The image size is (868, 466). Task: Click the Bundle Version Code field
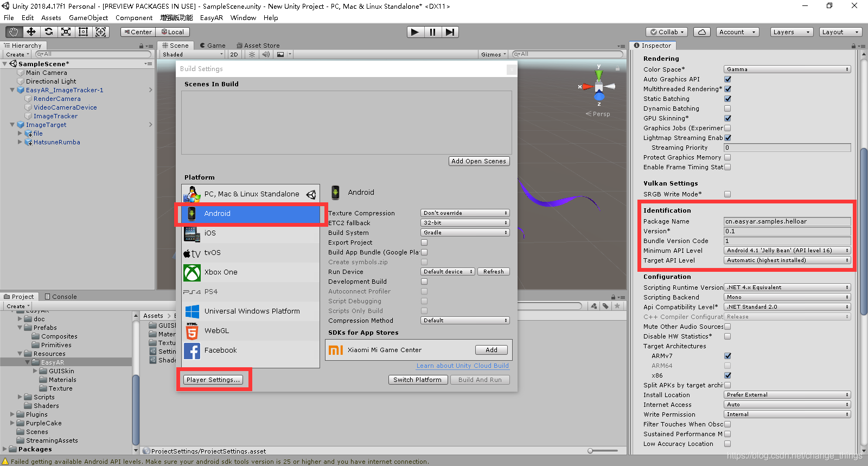pyautogui.click(x=787, y=241)
